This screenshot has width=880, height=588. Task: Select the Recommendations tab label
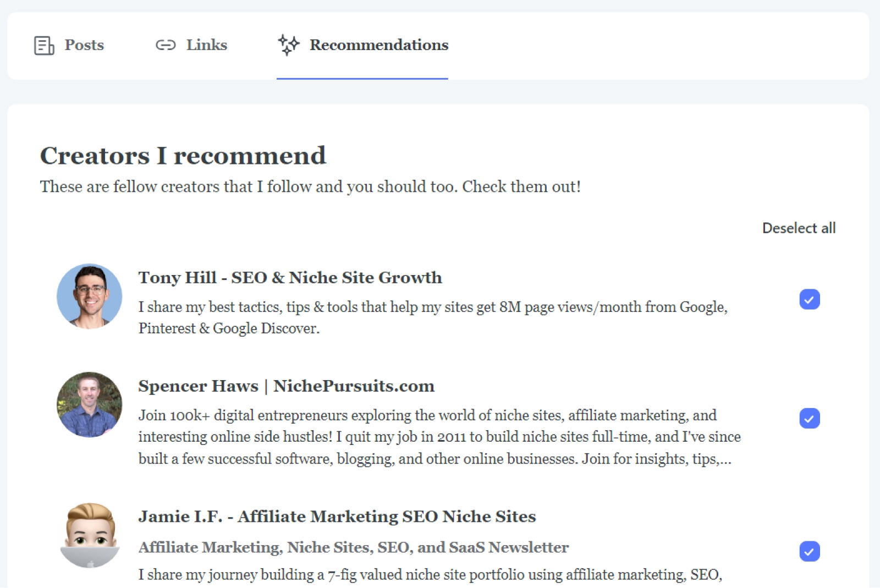click(378, 45)
